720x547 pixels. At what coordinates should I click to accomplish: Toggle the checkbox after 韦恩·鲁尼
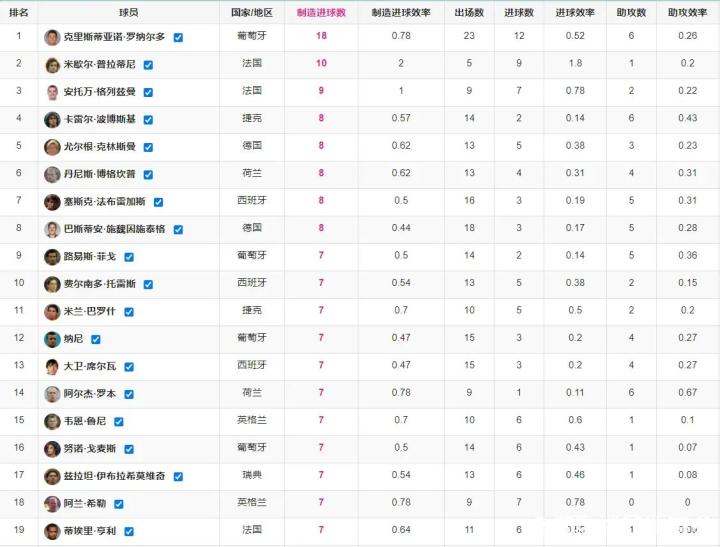click(118, 421)
